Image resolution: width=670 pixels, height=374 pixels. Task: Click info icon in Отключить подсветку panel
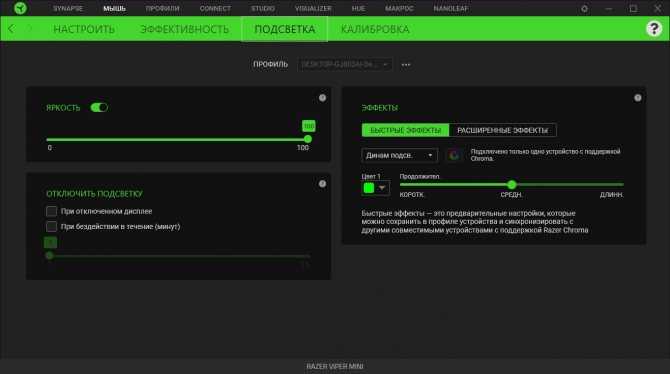pos(322,184)
